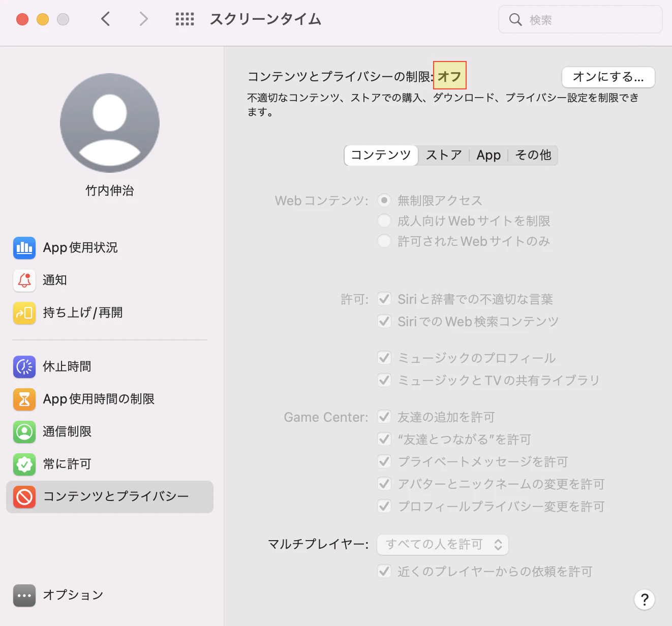Click the 休止時間 purple clock icon
This screenshot has height=626, width=672.
(x=24, y=367)
